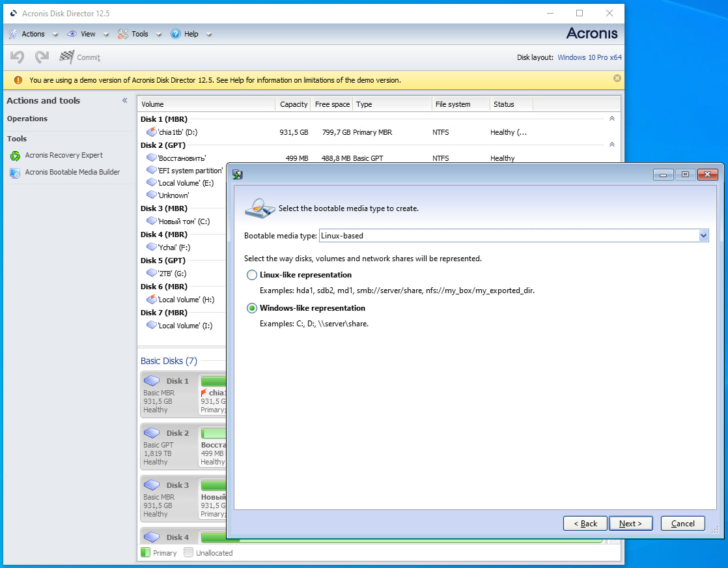728x568 pixels.
Task: Click the Tools menu wrench icon
Action: (122, 34)
